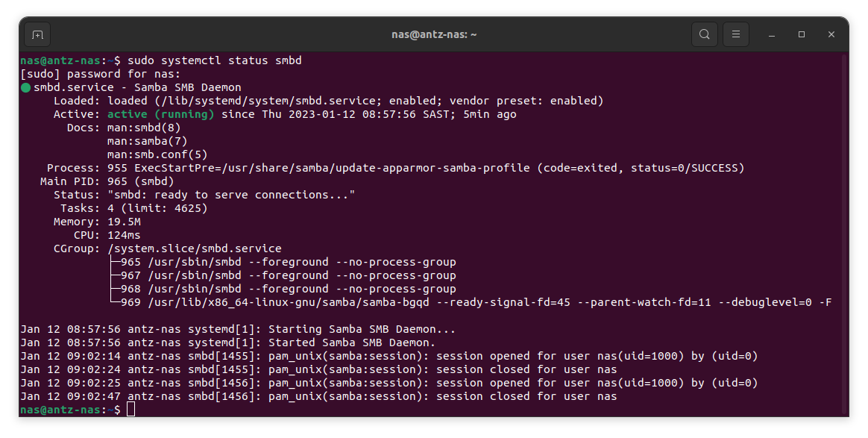Click the /lib/systemd/system/smbd.service path

(259, 101)
